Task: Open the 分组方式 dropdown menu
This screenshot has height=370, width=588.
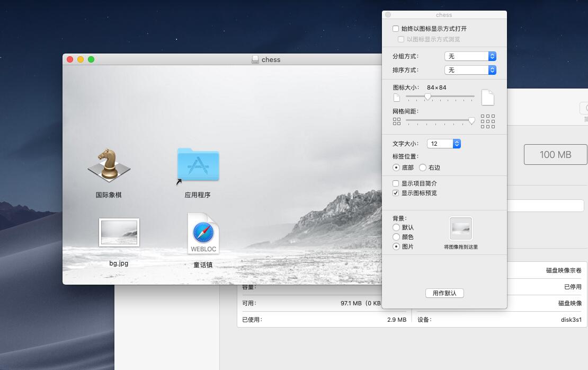Action: tap(470, 56)
